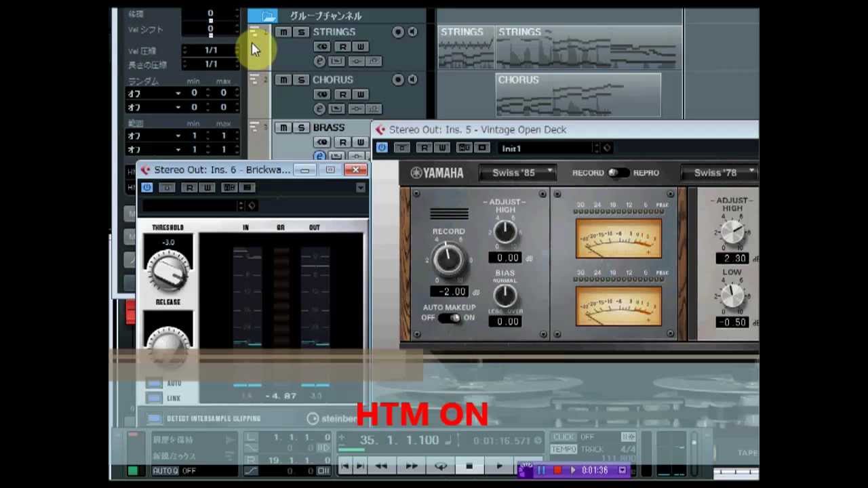Click the RECORD level knob
This screenshot has width=868, height=488.
coord(448,258)
